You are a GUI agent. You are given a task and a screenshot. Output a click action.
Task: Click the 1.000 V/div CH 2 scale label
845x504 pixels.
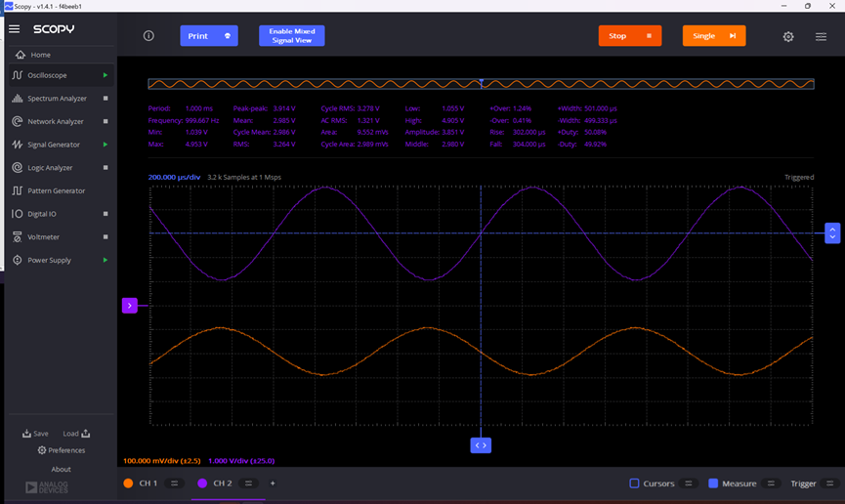coord(241,461)
